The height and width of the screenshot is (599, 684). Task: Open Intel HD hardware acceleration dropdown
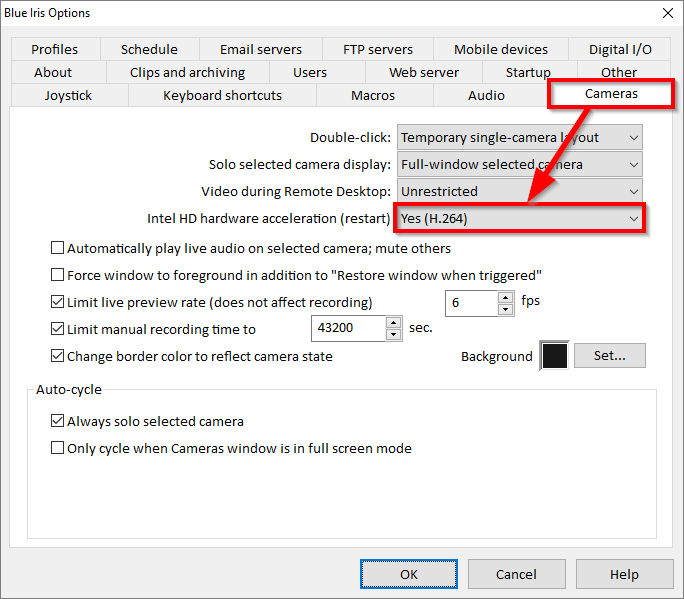coord(520,219)
